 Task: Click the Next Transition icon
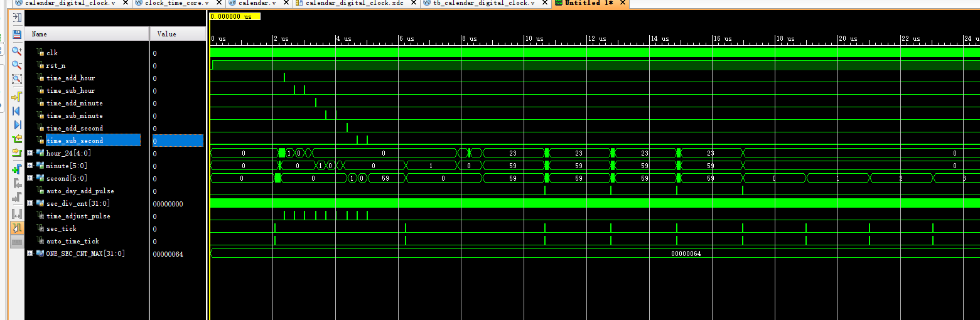(17, 152)
